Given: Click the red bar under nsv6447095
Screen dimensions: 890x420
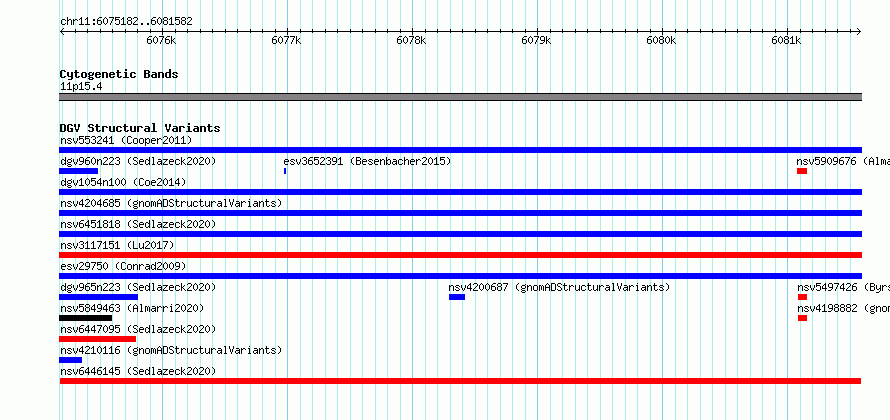Looking at the screenshot, I should tap(98, 339).
